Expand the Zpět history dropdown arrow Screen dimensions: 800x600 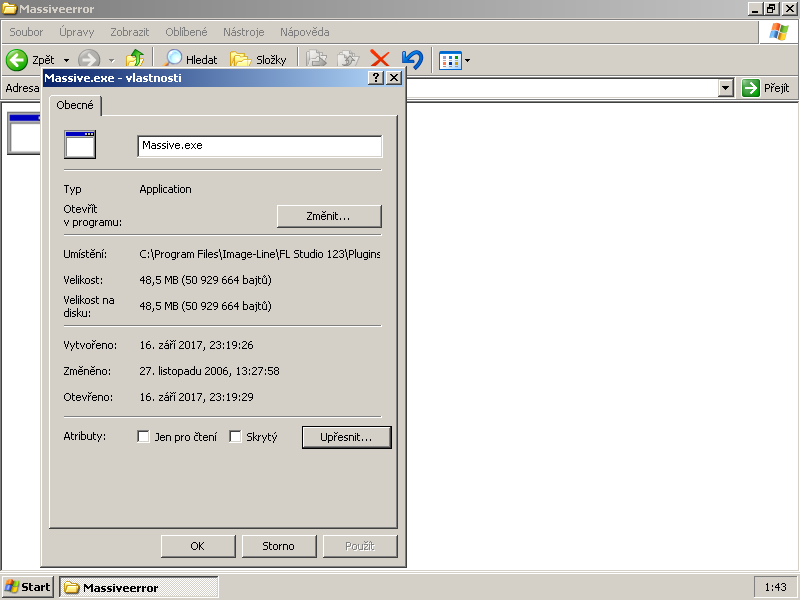[66, 61]
